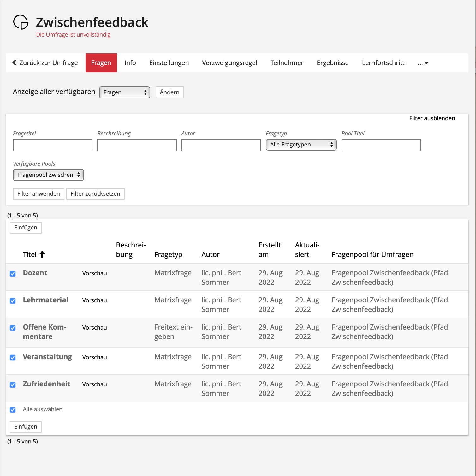This screenshot has height=476, width=476.
Task: Expand the Verfügbare Pools dropdown
Action: pos(48,175)
